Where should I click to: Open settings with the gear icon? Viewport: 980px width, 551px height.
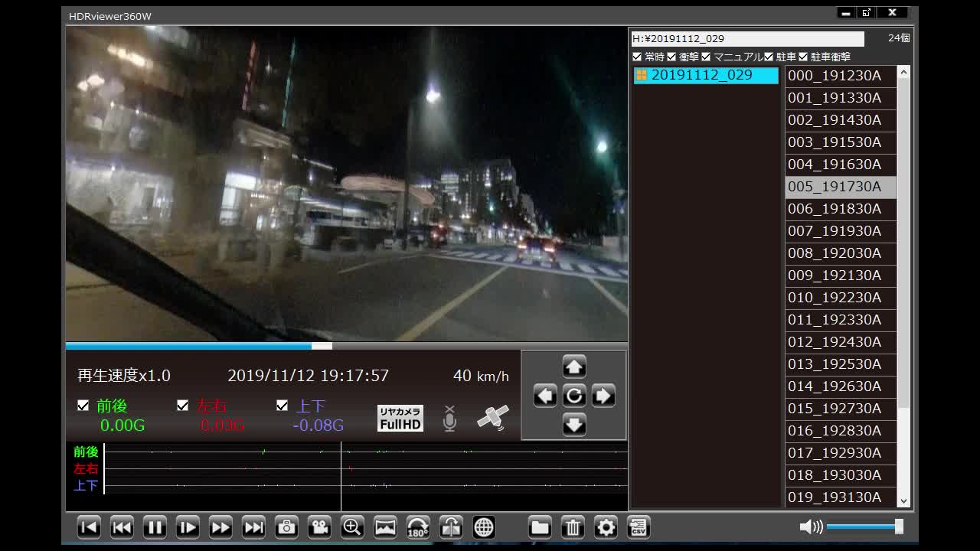[x=606, y=527]
